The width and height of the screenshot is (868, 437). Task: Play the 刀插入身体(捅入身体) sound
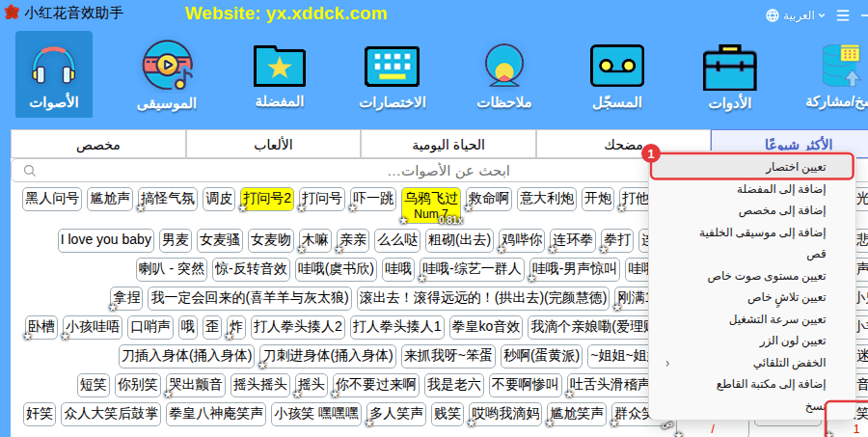186,356
